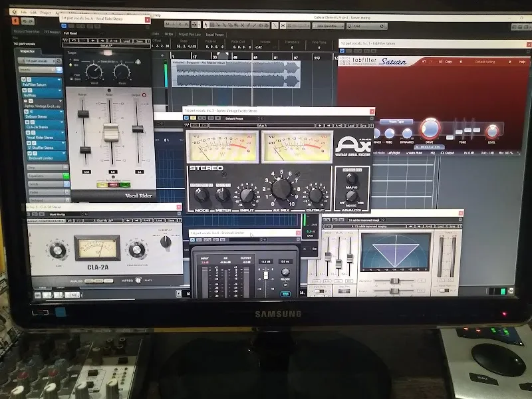The height and width of the screenshot is (399, 532).
Task: Click the Boyzone No Matter What audio clip
Action: 236,74
